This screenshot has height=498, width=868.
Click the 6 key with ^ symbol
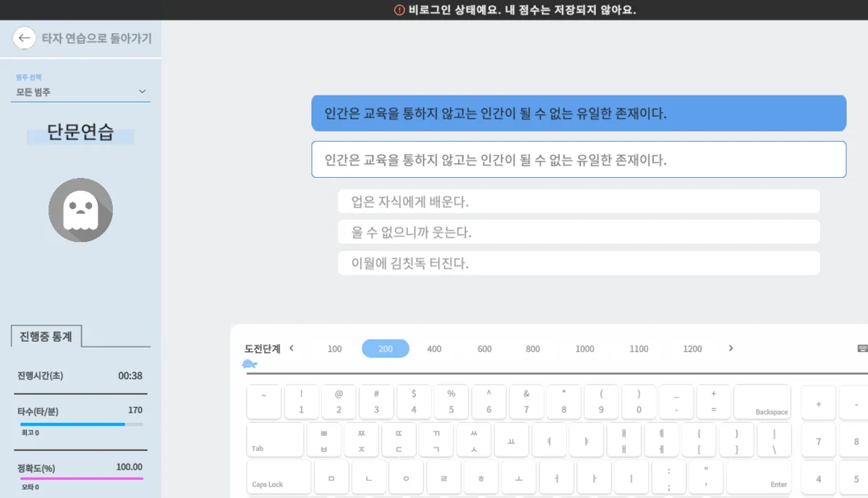[489, 402]
